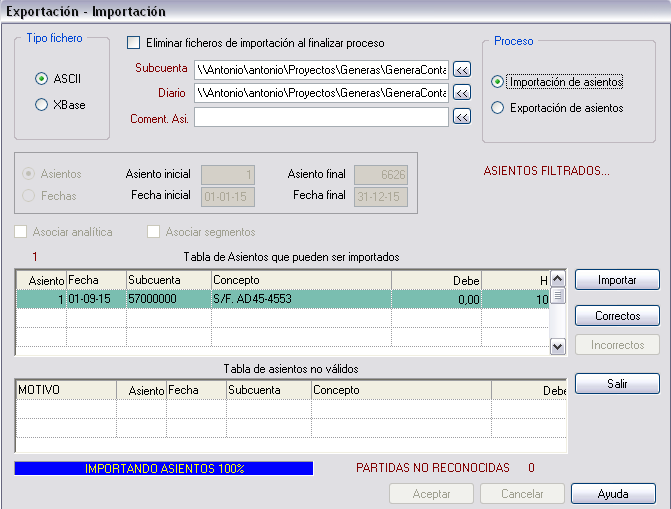The width and height of the screenshot is (671, 509).
Task: Click the browse button next to Coment. Asi. field
Action: click(462, 117)
